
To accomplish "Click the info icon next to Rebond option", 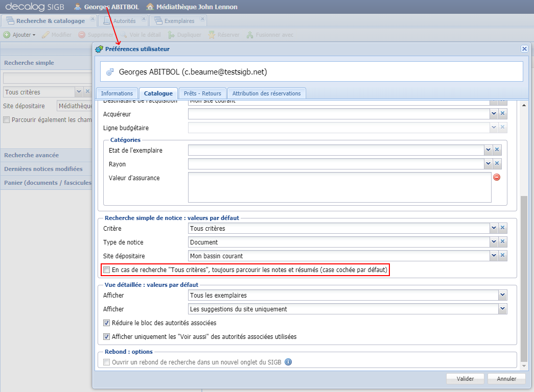I will (288, 362).
